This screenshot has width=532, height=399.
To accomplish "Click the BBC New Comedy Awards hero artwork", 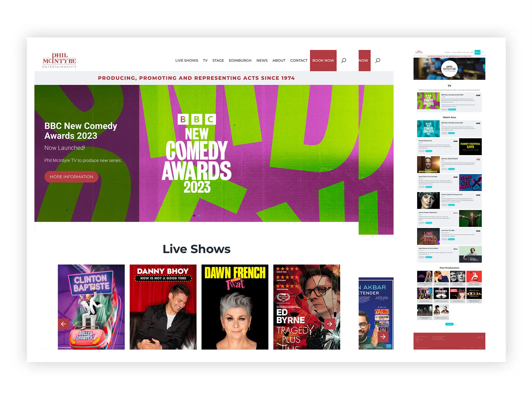I will 197,154.
